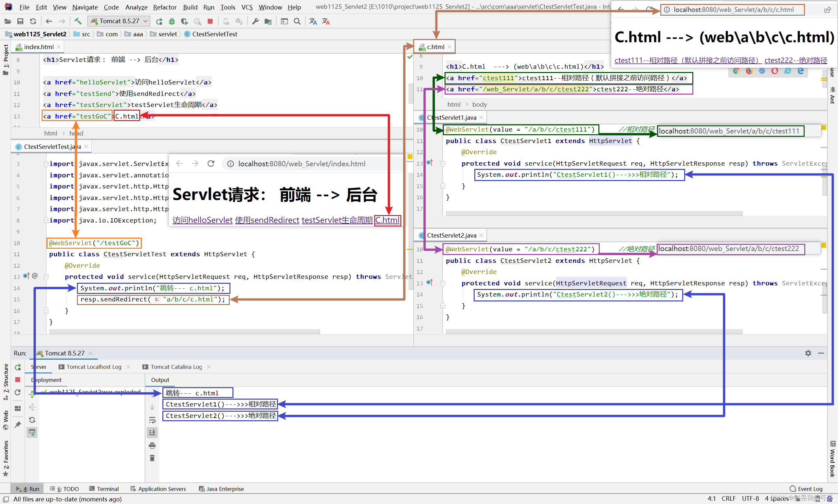Click the 使用sendRedirect link in the browser preview
This screenshot has width=838, height=504.
pos(267,220)
